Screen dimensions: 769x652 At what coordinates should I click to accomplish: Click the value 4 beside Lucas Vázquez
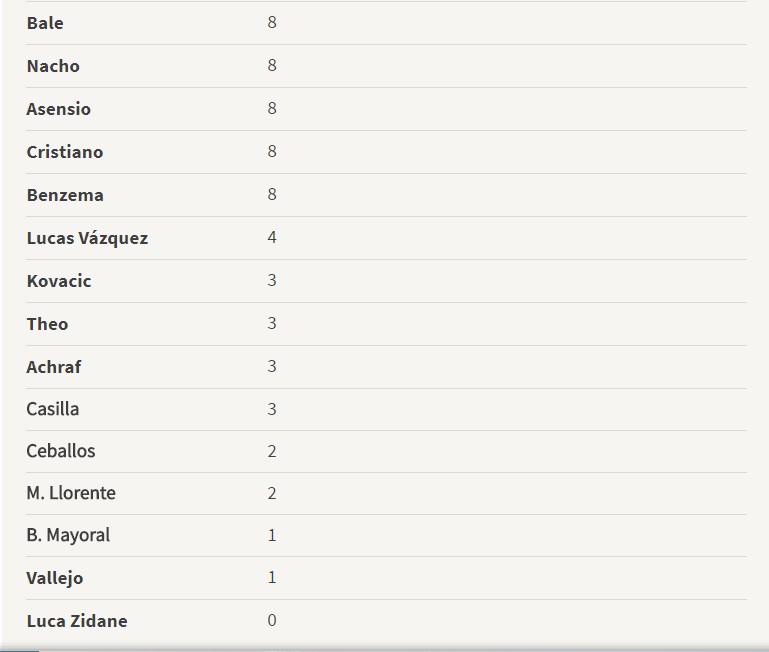pos(272,237)
